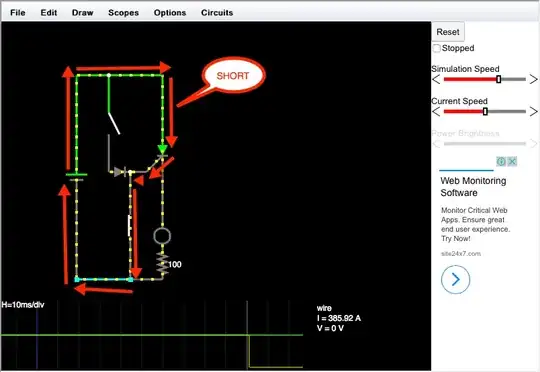Image resolution: width=540 pixels, height=372 pixels.
Task: Select the lamp circle component in circuit
Action: point(162,236)
